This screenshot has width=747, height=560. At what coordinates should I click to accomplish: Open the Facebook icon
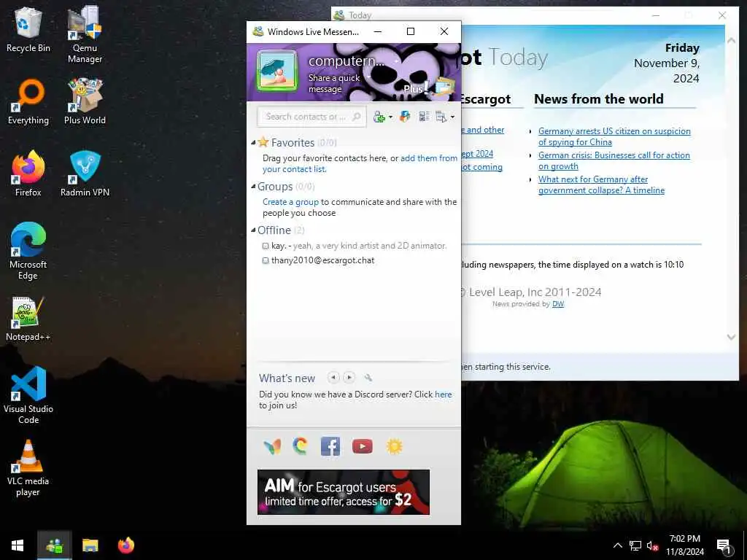[x=330, y=446]
